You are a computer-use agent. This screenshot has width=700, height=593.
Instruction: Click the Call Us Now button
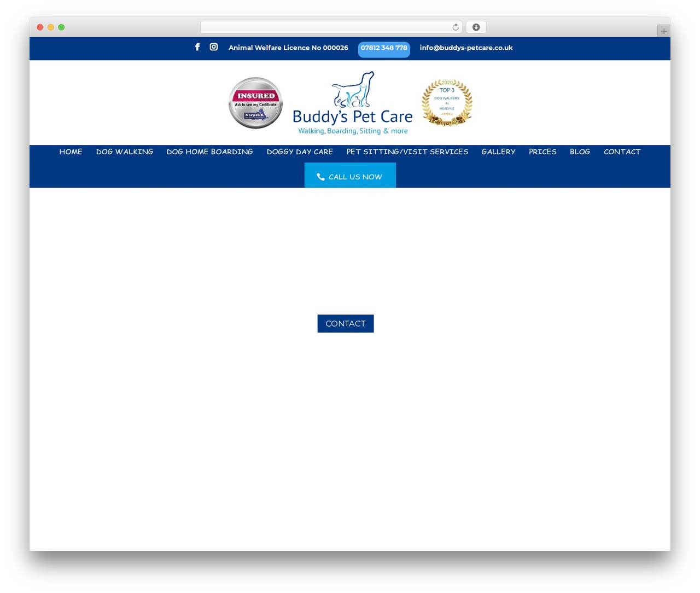[350, 175]
